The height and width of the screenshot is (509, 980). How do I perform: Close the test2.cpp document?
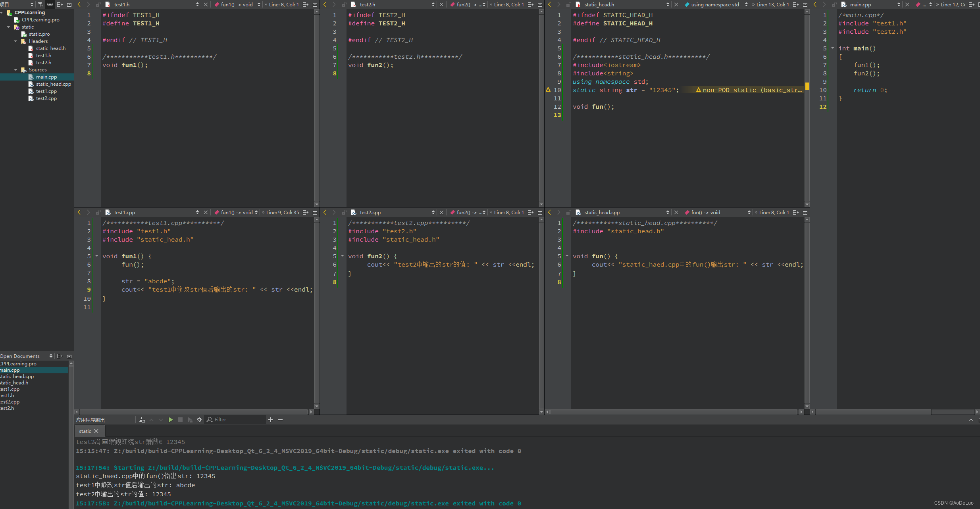pos(441,213)
